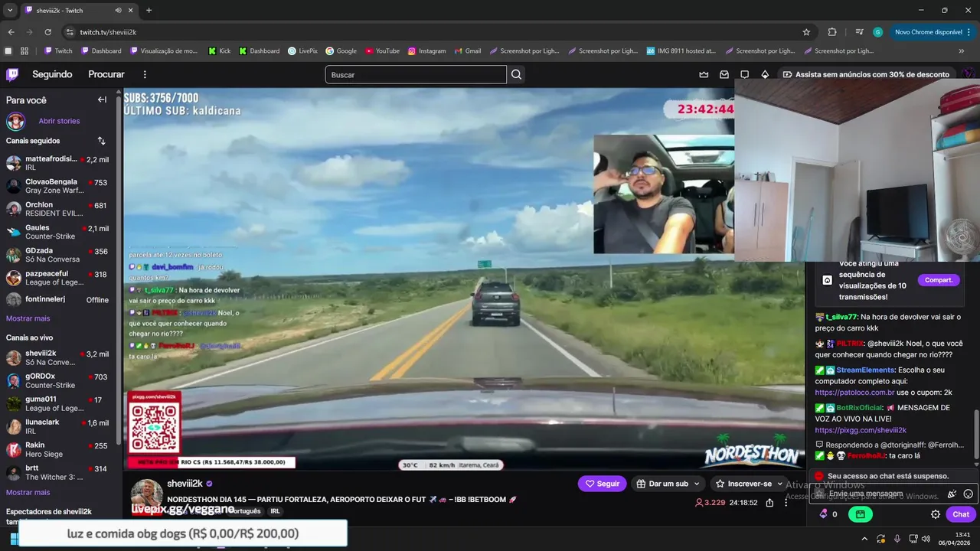This screenshot has width=980, height=551.
Task: Open Chrome apps grid shortcut
Action: coord(24,51)
